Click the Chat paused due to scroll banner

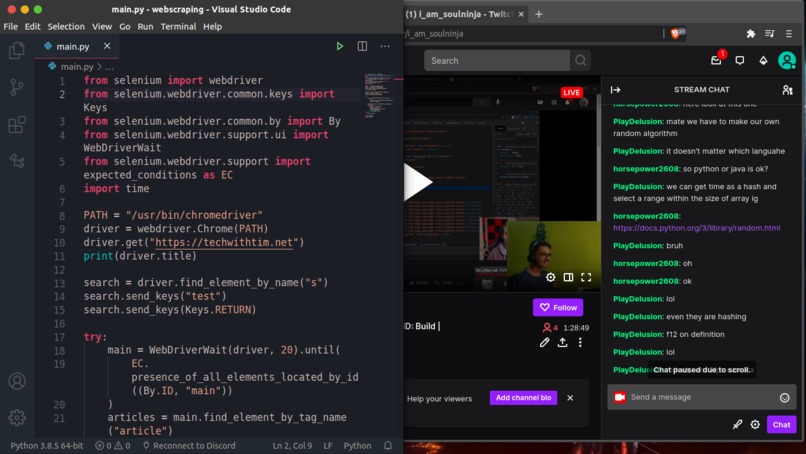(702, 370)
